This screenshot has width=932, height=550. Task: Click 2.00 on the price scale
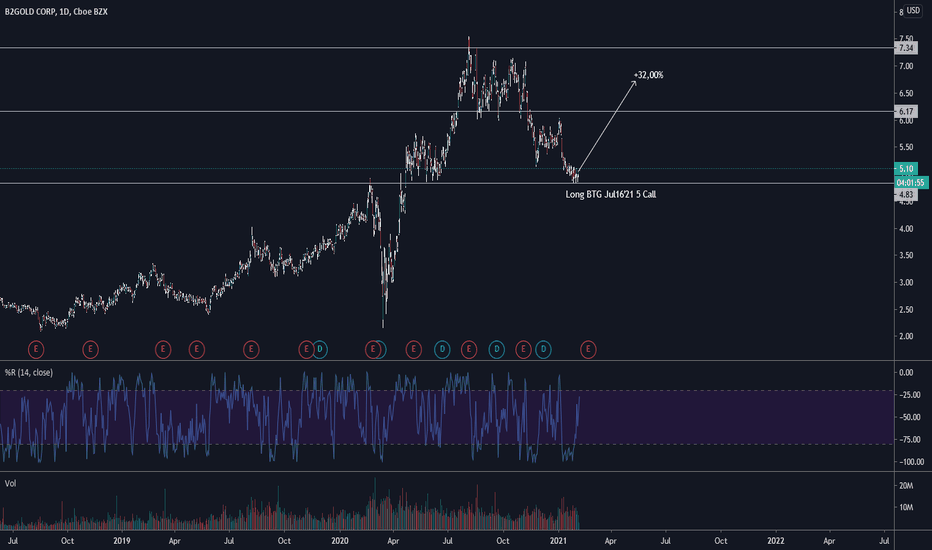coord(906,337)
